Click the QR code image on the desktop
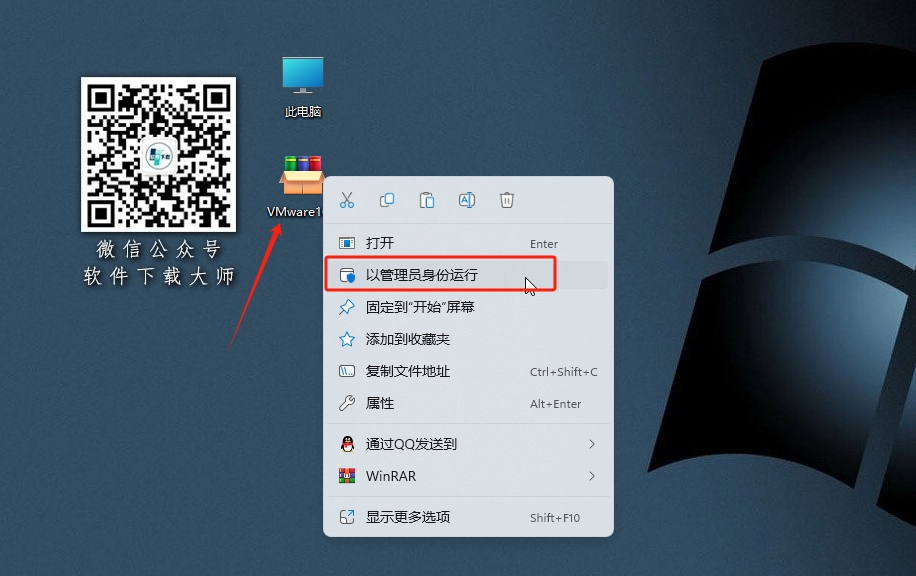Viewport: 916px width, 576px height. pos(158,154)
